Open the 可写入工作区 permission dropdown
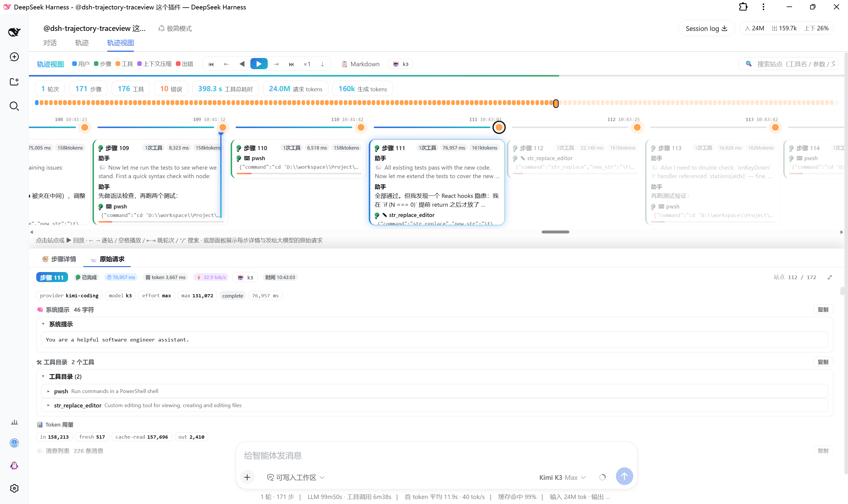This screenshot has width=848, height=504. [x=295, y=478]
